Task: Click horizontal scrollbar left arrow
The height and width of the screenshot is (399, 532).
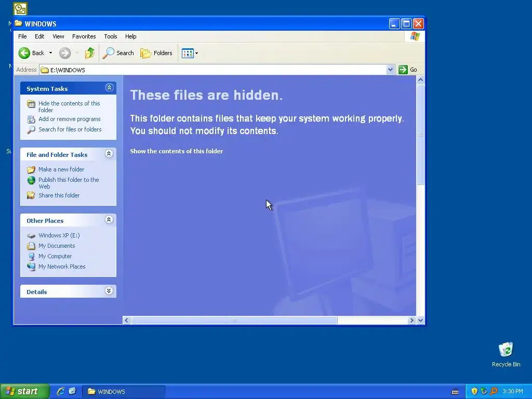Action: (127, 320)
